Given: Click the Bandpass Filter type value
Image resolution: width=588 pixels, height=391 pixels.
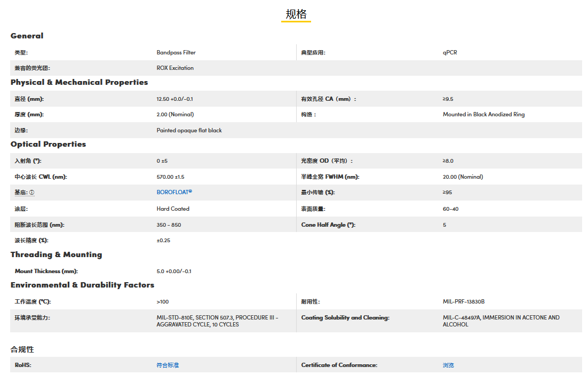Looking at the screenshot, I should 176,53.
